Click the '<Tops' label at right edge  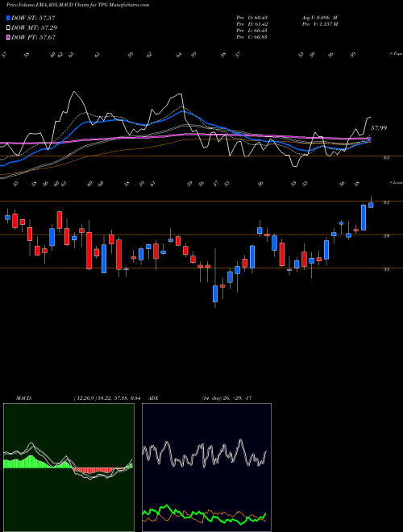point(396,54)
